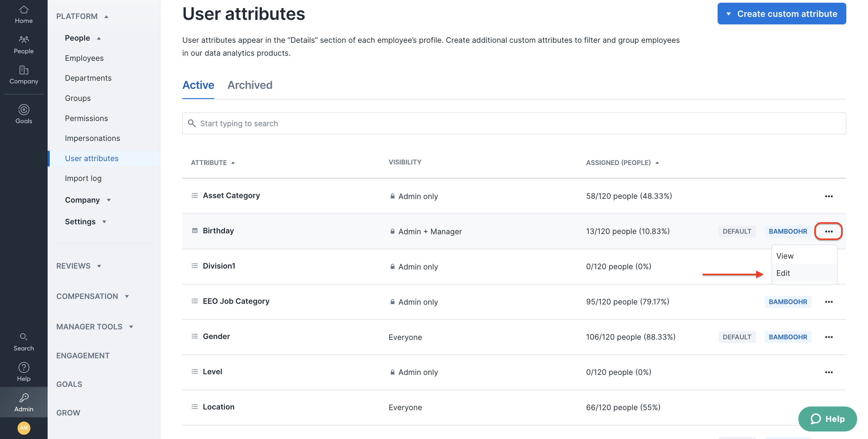Sort by the ASSIGNED (PEOPLE) column
This screenshot has width=868, height=439.
coord(622,163)
